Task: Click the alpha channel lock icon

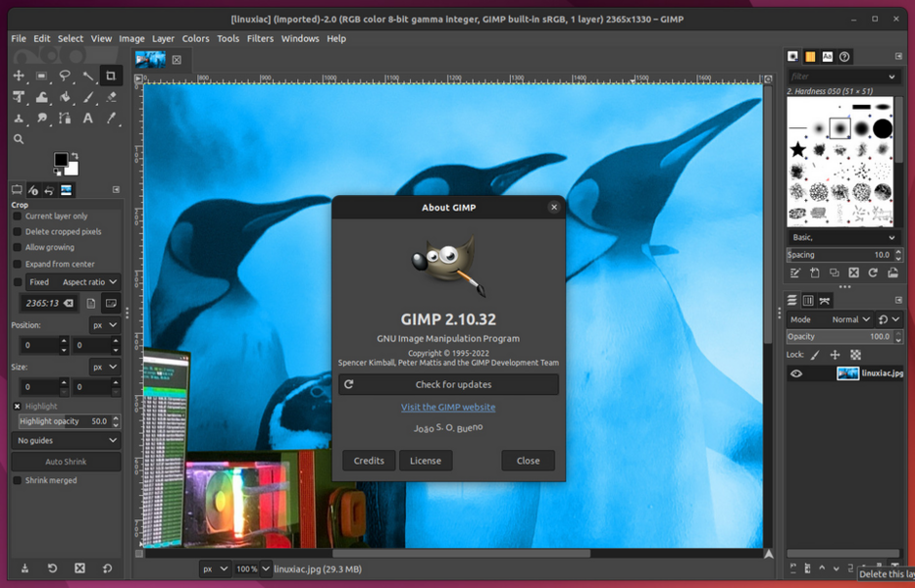Action: click(x=855, y=355)
